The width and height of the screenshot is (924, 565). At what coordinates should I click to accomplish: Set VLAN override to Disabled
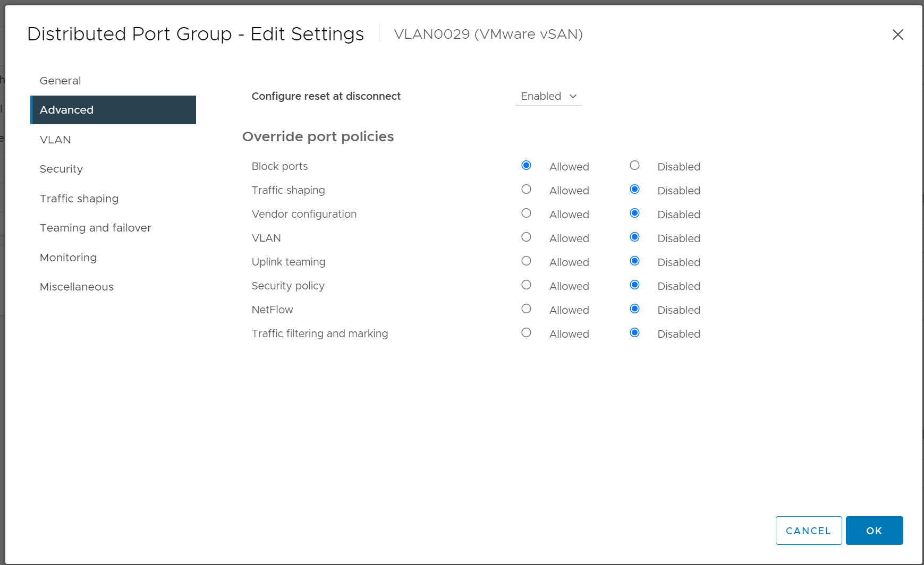click(x=634, y=237)
